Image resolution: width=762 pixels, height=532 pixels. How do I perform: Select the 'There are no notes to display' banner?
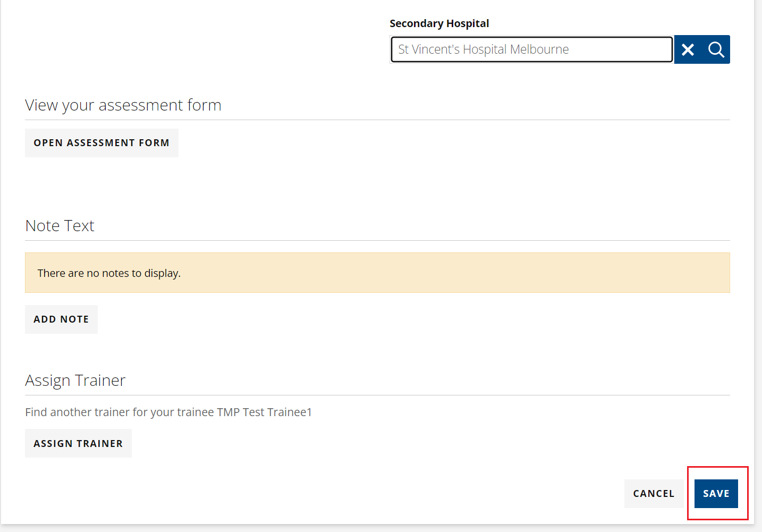(377, 273)
